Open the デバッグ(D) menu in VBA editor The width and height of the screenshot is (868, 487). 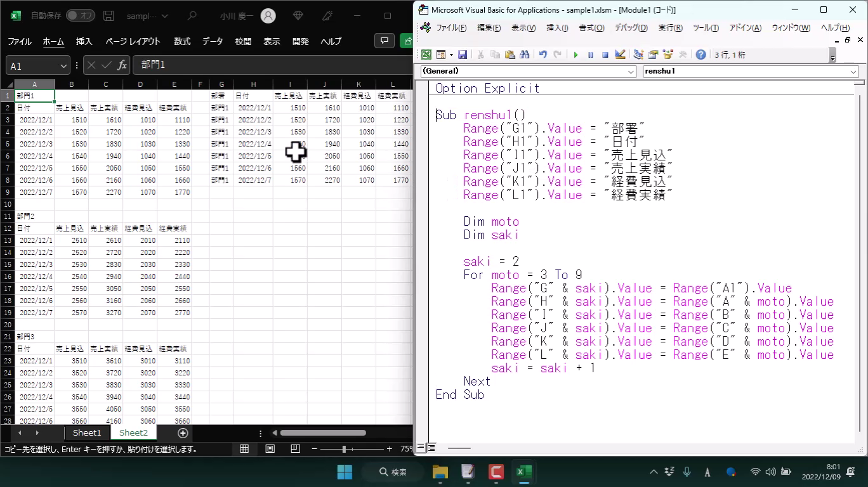pos(631,28)
